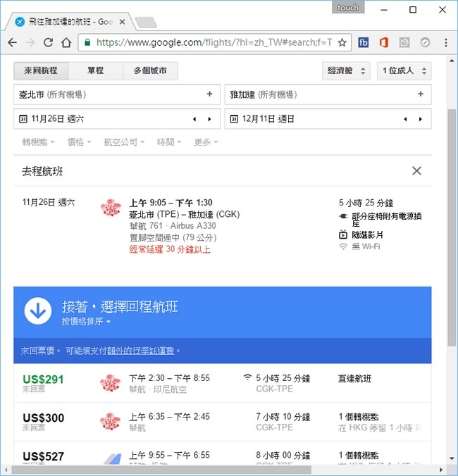
Task: Click the China Airlines logo on US$300 row
Action: 111,422
